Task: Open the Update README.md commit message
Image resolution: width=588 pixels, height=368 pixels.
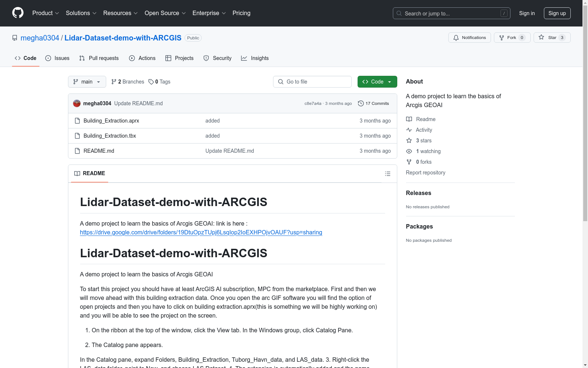Action: pyautogui.click(x=139, y=103)
